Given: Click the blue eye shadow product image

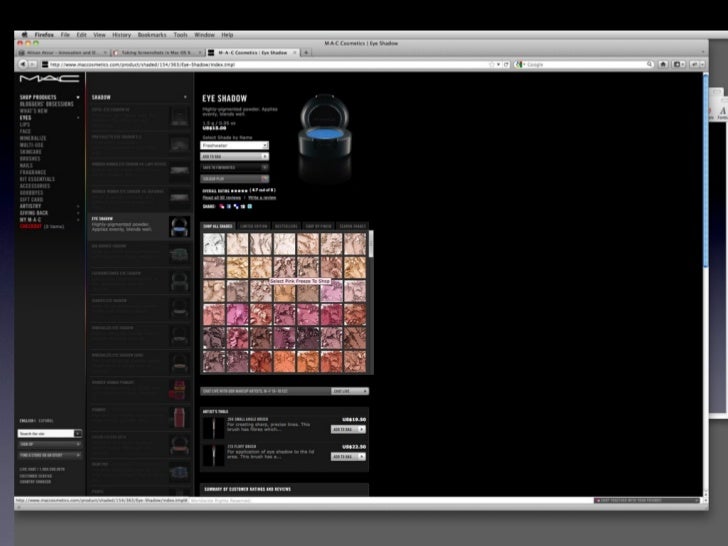Looking at the screenshot, I should pyautogui.click(x=325, y=126).
